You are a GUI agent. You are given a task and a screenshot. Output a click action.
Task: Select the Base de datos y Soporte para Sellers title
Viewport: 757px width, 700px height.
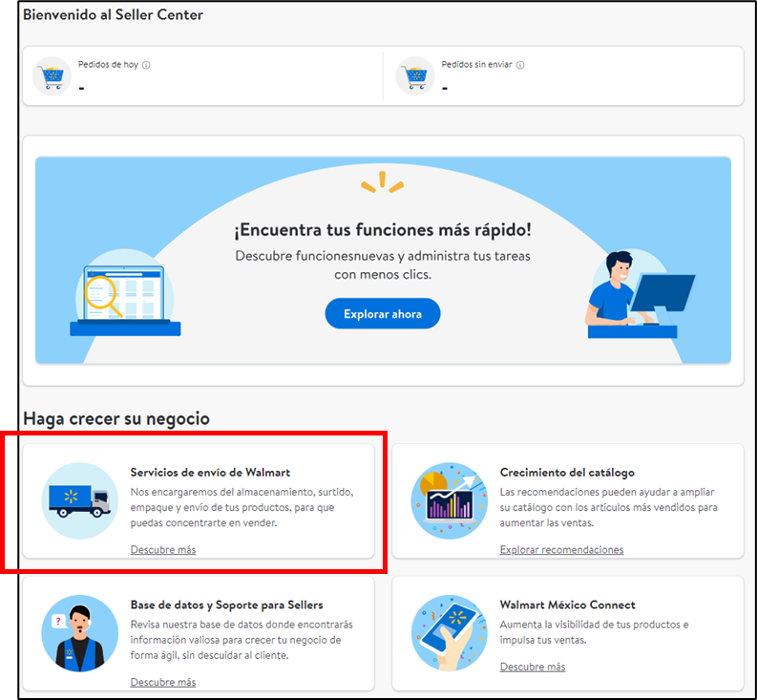(x=226, y=605)
